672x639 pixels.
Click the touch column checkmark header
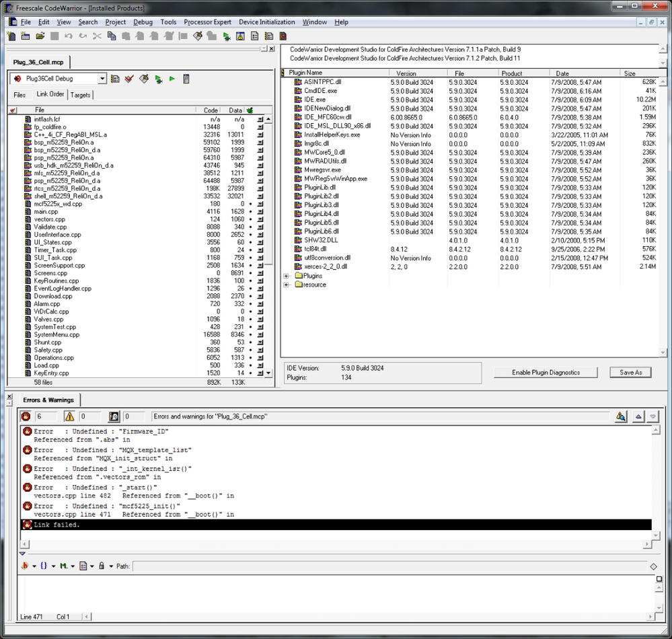pyautogui.click(x=12, y=110)
